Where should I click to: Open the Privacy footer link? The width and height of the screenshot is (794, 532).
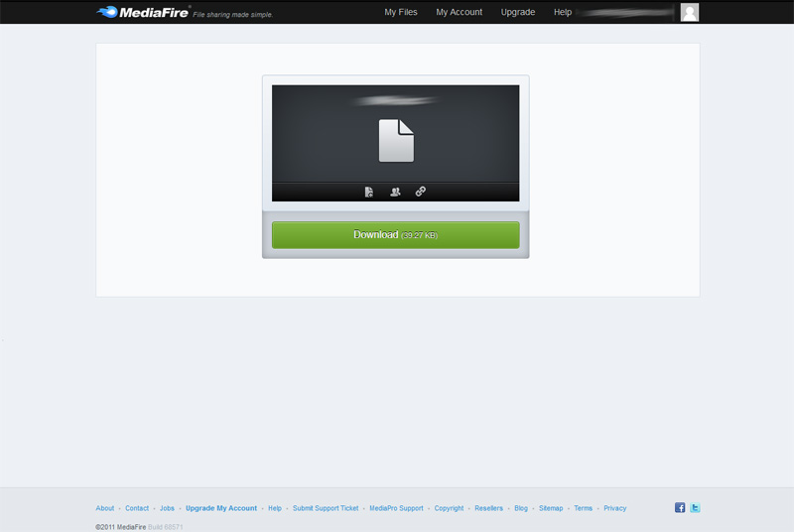coord(614,508)
